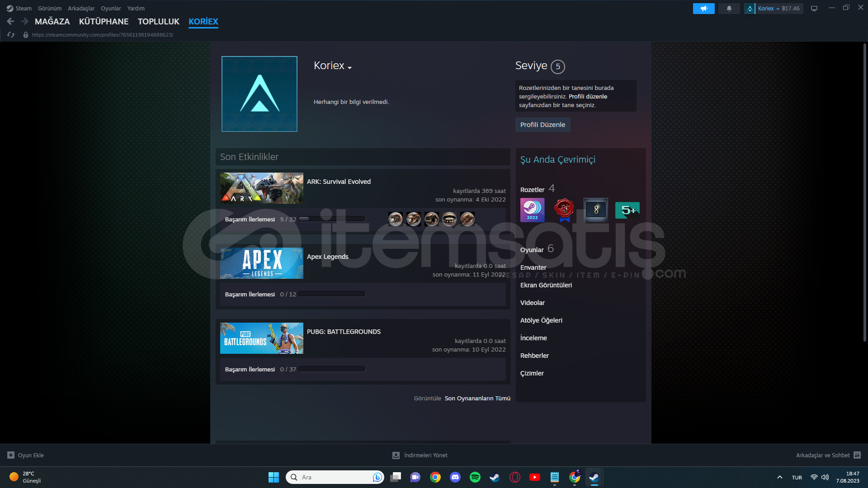Click the padlock icon beside the URL
This screenshot has height=488, width=868.
[26, 35]
